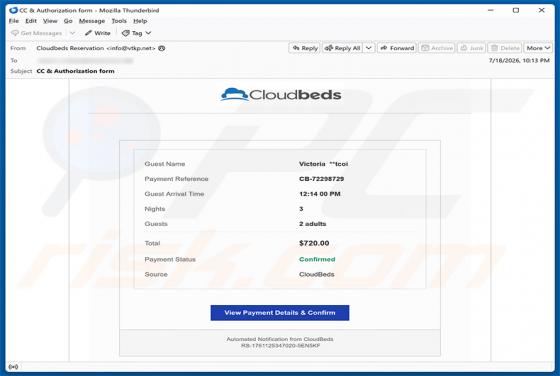Mark message as Junk
Image resolution: width=560 pixels, height=376 pixels.
click(x=471, y=48)
